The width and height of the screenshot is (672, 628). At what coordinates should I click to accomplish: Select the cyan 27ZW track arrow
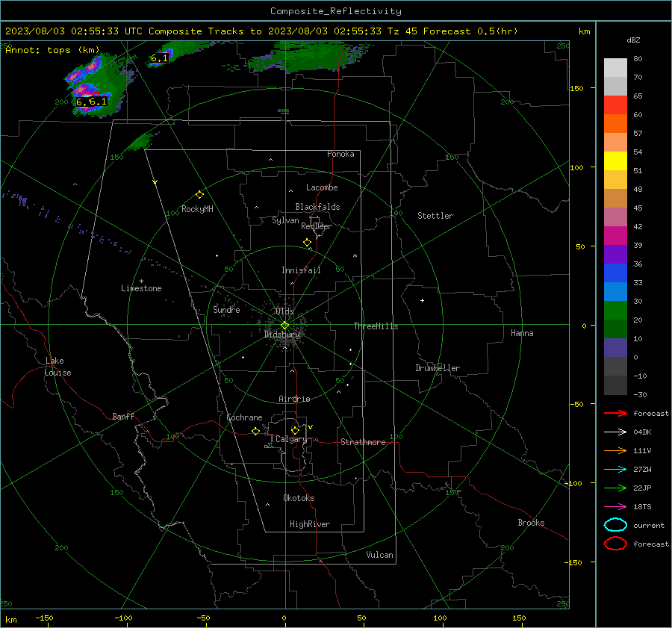coord(615,470)
